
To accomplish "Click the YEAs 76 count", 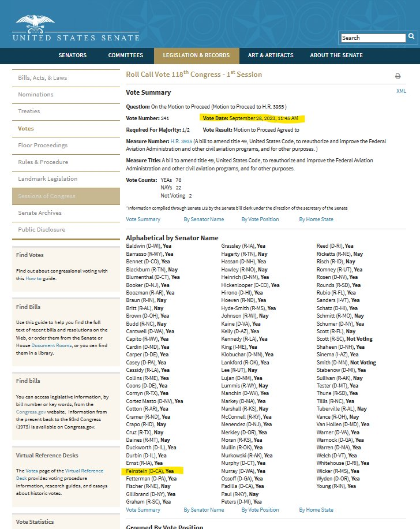I will point(171,180).
